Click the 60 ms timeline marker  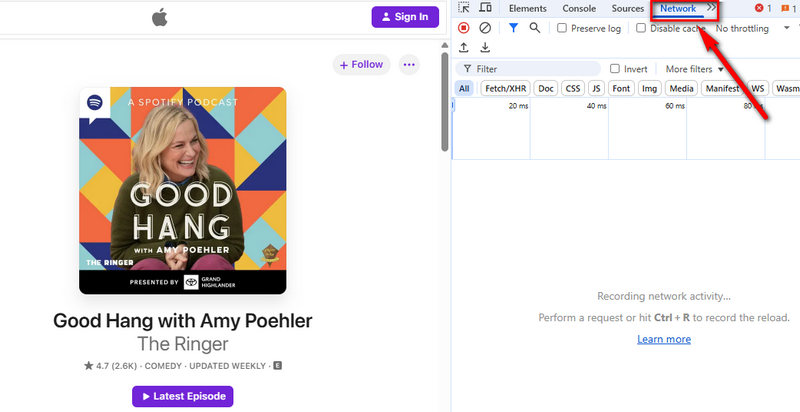pyautogui.click(x=675, y=106)
